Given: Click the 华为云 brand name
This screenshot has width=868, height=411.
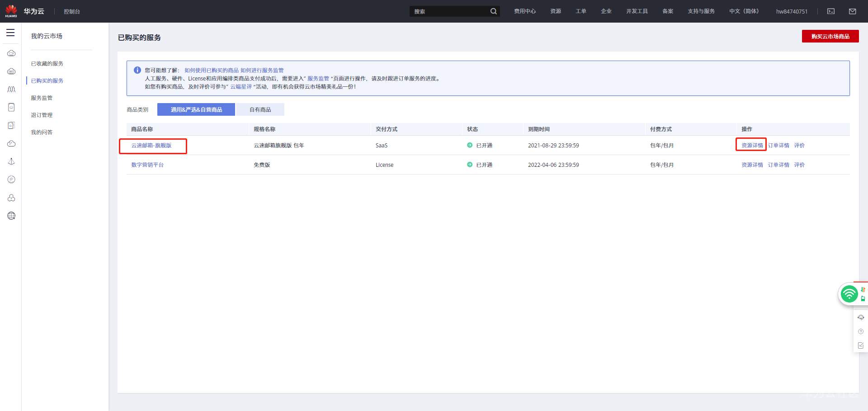Looking at the screenshot, I should click(34, 11).
